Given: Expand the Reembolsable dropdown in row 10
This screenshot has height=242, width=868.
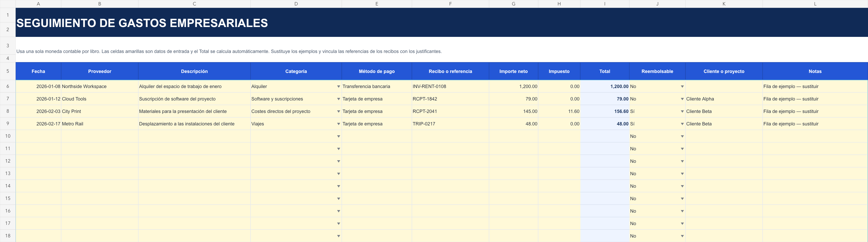Looking at the screenshot, I should click(682, 136).
